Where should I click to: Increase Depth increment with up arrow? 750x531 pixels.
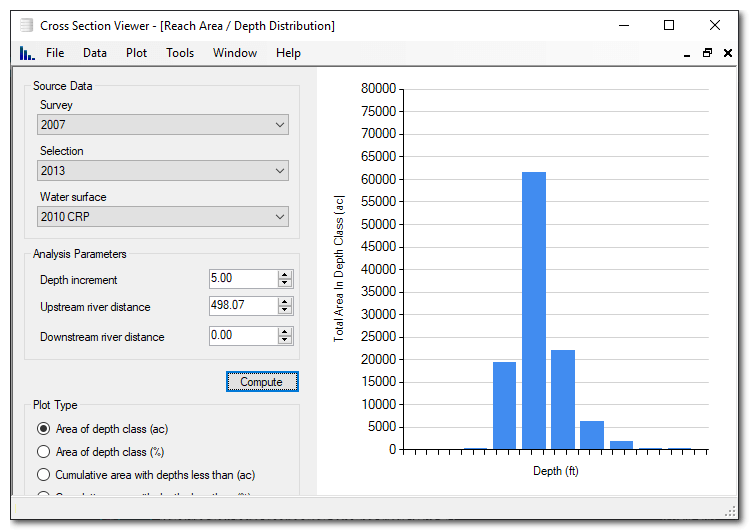tap(285, 275)
